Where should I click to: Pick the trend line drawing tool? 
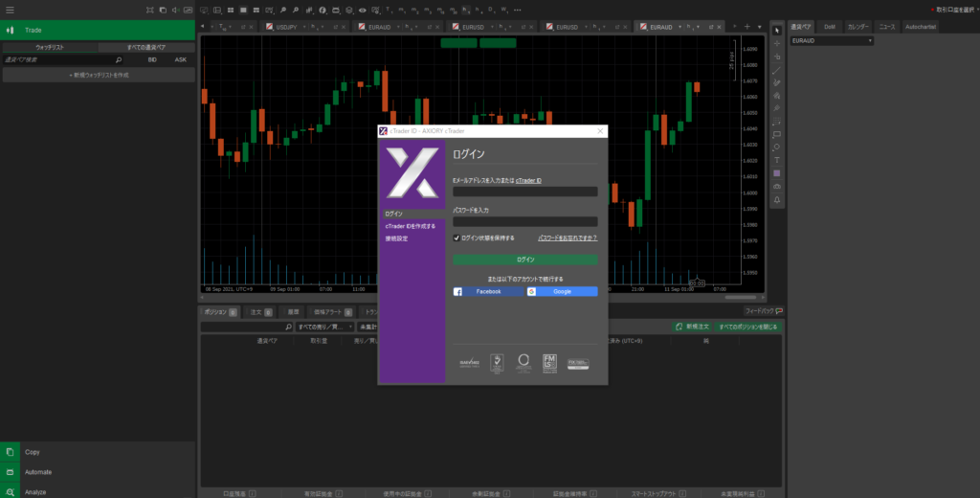777,70
